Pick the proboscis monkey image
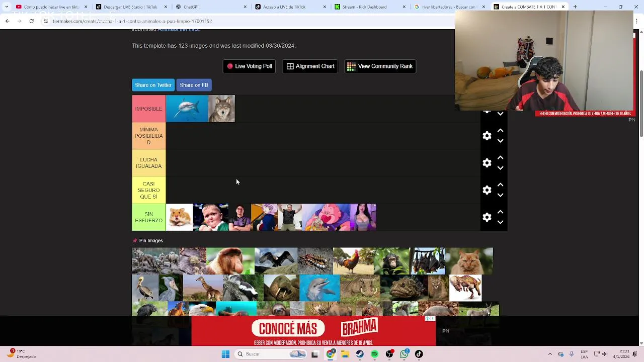644x362 pixels. [x=230, y=261]
